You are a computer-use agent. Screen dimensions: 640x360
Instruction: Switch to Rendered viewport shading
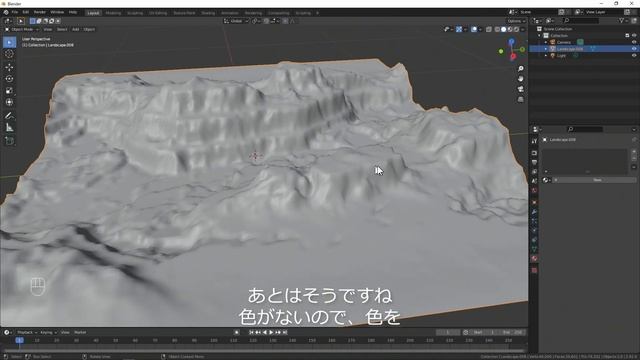pos(516,29)
